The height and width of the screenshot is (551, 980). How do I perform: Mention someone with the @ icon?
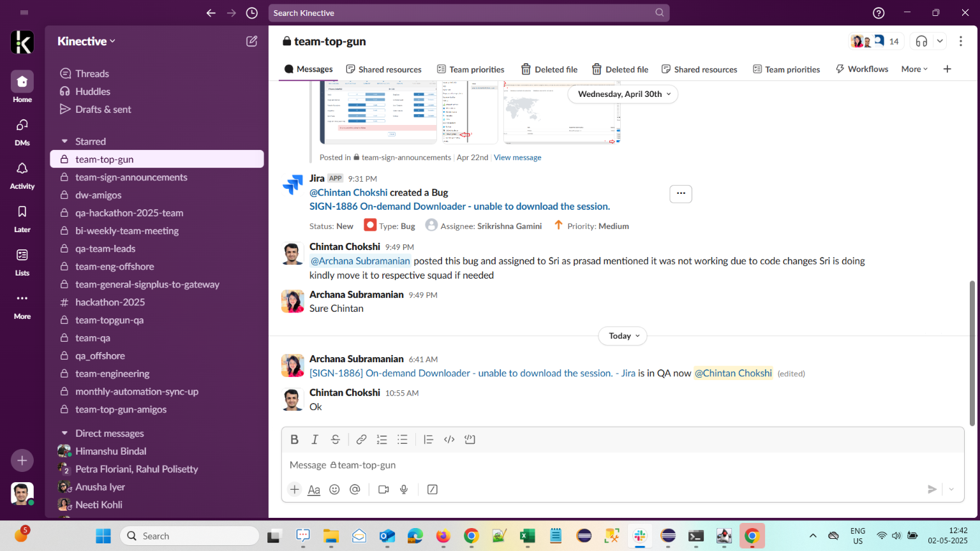(355, 489)
